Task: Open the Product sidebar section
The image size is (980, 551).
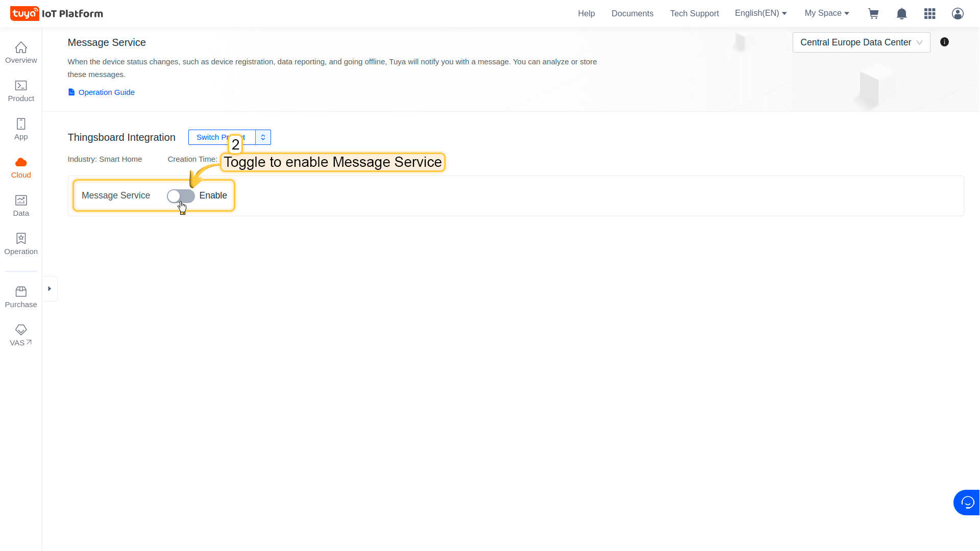Action: pos(21,91)
